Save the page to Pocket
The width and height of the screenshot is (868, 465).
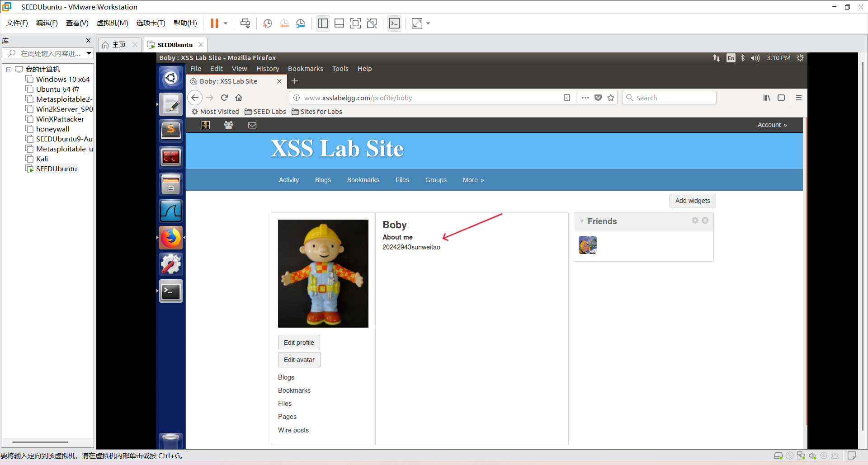coord(598,98)
